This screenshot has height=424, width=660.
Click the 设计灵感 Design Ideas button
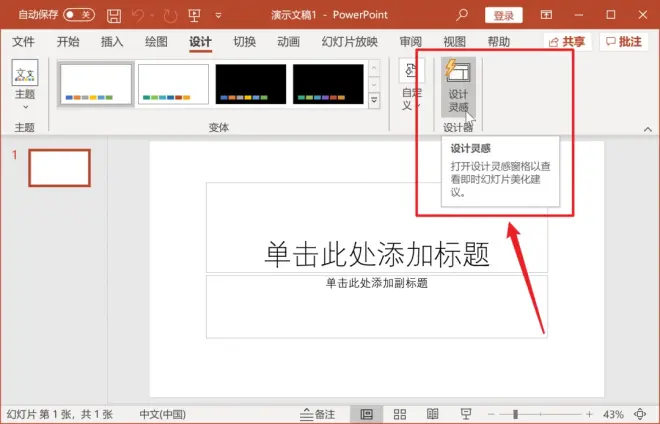[x=458, y=86]
